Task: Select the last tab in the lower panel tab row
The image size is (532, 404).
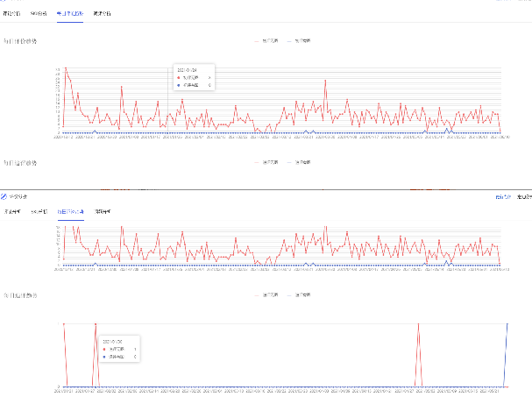Action: (x=103, y=212)
